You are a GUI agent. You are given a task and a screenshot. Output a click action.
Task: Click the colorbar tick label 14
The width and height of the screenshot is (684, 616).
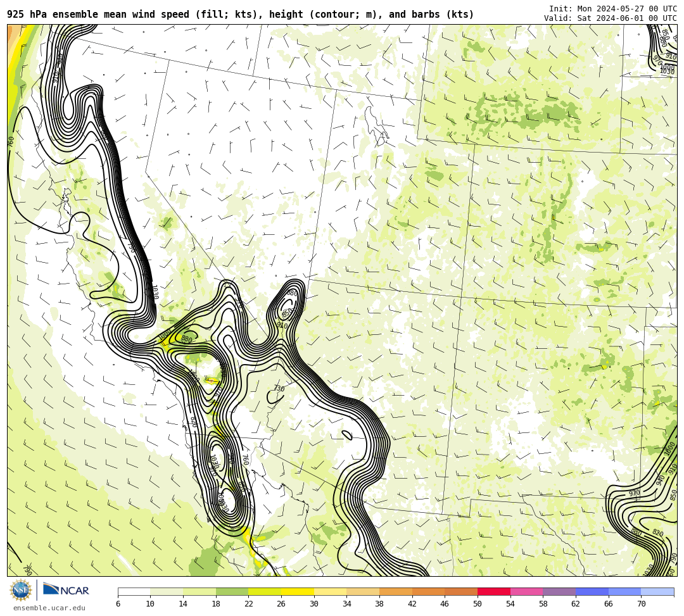[183, 604]
